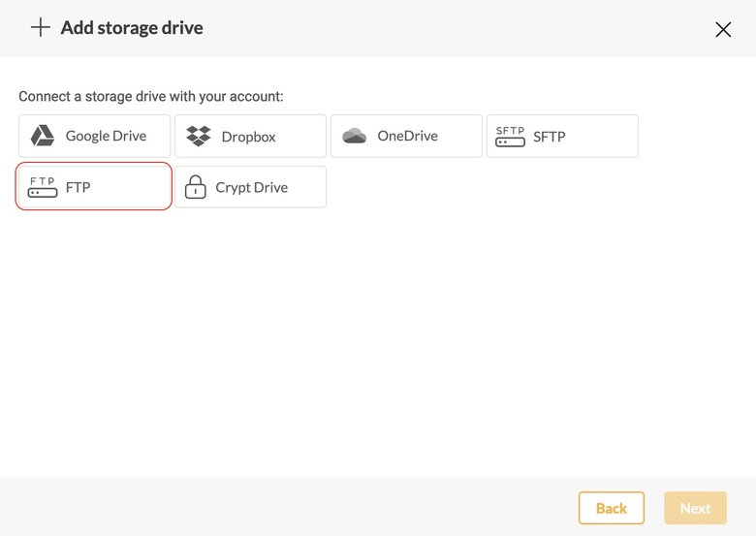
Task: Choose Google Drive as storage provider
Action: click(x=95, y=136)
